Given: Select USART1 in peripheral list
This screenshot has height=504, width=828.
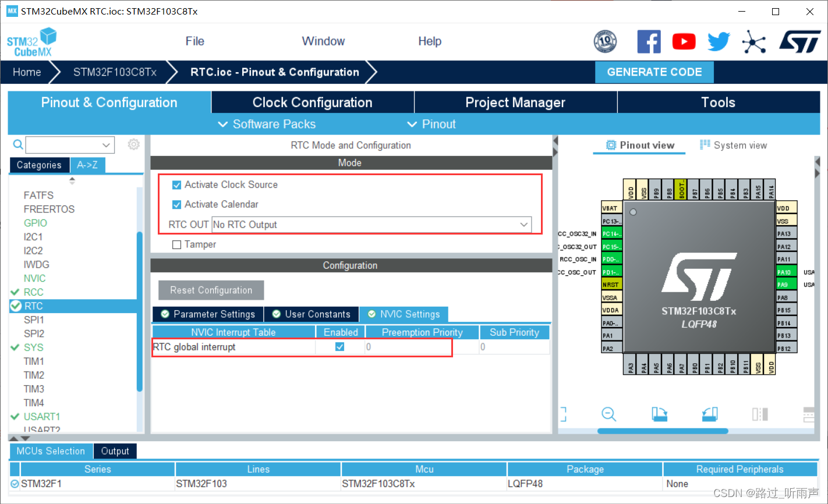Looking at the screenshot, I should tap(41, 417).
